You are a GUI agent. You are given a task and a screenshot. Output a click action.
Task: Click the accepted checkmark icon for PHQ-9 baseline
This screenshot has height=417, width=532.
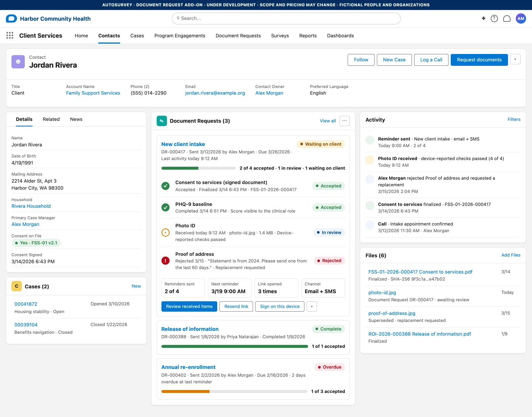166,207
